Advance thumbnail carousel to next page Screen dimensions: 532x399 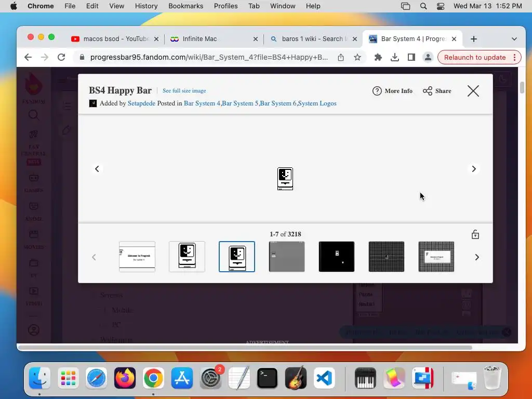pos(477,257)
